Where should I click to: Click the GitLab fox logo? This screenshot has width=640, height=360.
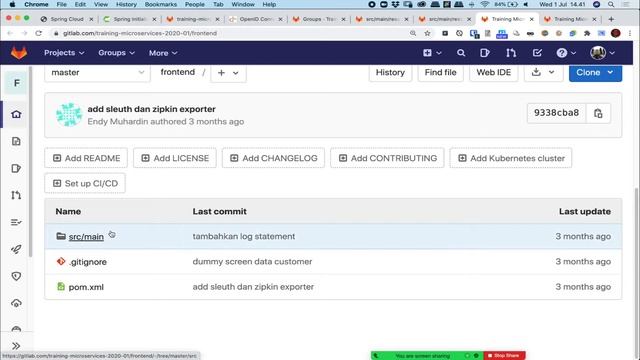(19, 53)
